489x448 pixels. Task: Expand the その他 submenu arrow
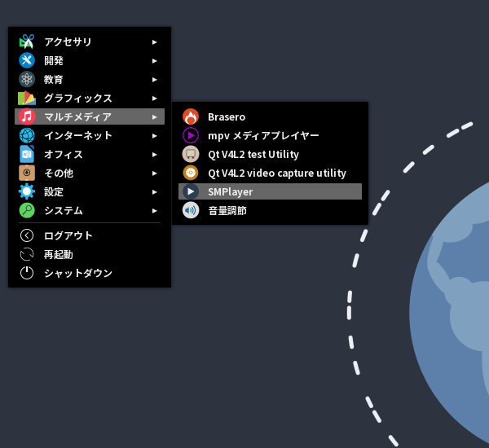tap(154, 173)
